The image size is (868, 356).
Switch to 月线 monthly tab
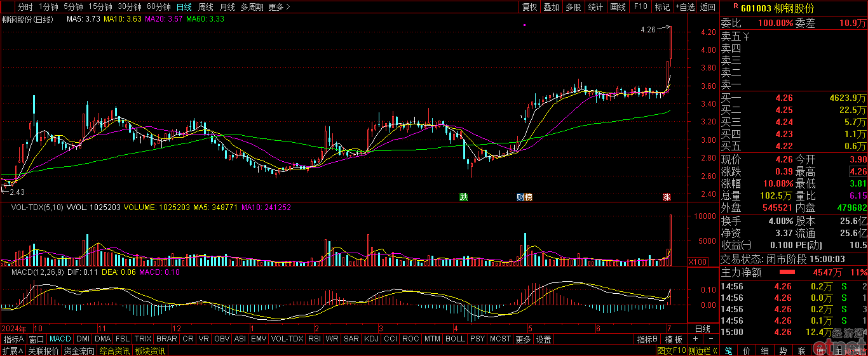(x=227, y=7)
